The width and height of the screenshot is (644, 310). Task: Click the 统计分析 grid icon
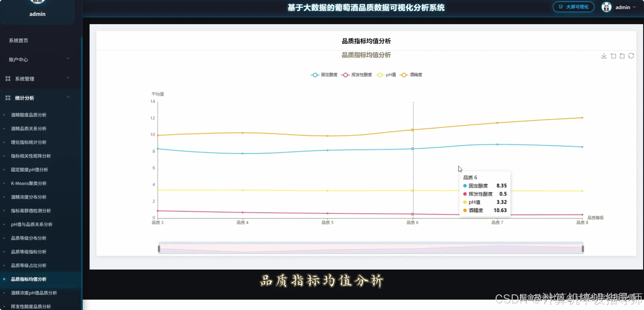pyautogui.click(x=8, y=98)
